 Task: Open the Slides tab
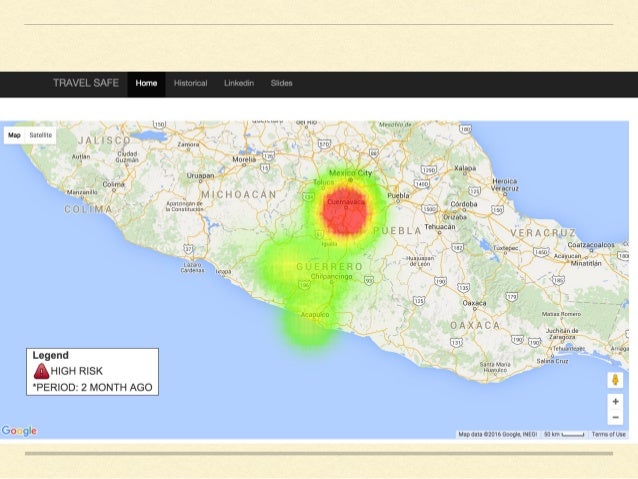click(x=282, y=83)
